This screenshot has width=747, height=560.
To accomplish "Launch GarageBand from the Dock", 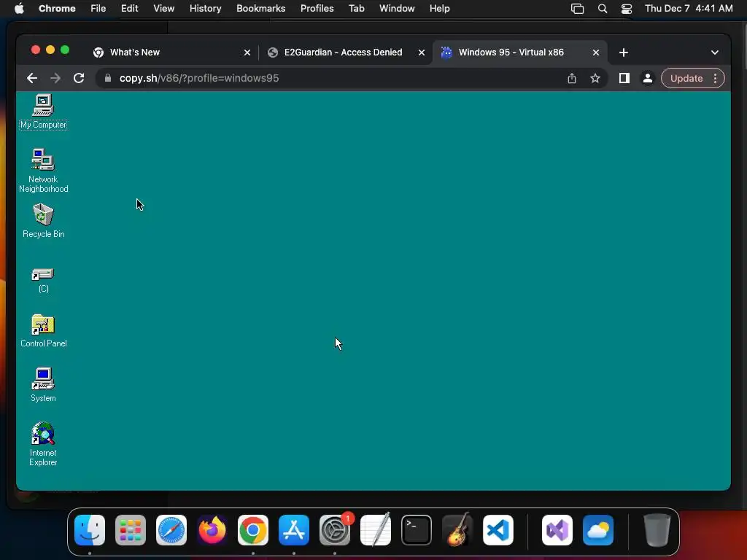I will pos(457,530).
